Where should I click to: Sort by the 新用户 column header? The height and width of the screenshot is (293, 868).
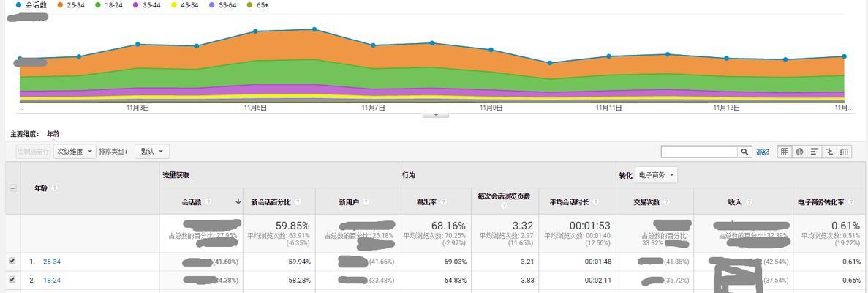pyautogui.click(x=349, y=202)
